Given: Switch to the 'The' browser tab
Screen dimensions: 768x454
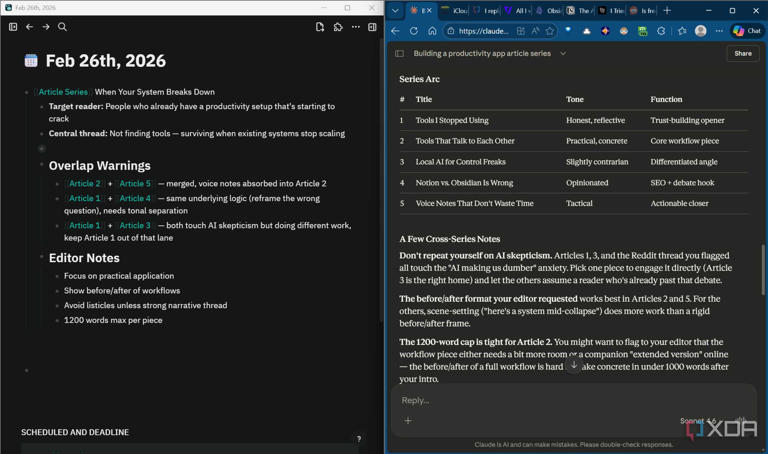Looking at the screenshot, I should pyautogui.click(x=579, y=10).
